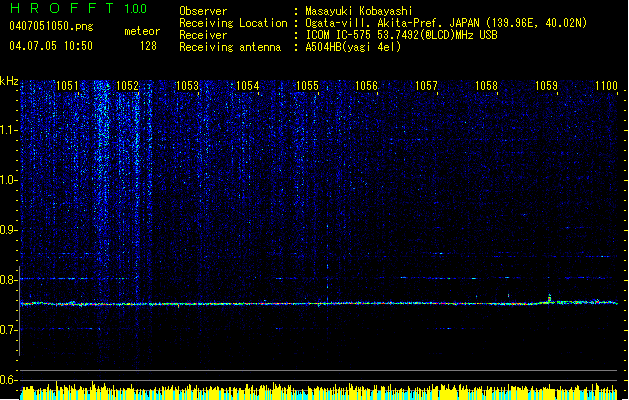Click the Receiver field label
The image size is (629, 400).
click(203, 35)
